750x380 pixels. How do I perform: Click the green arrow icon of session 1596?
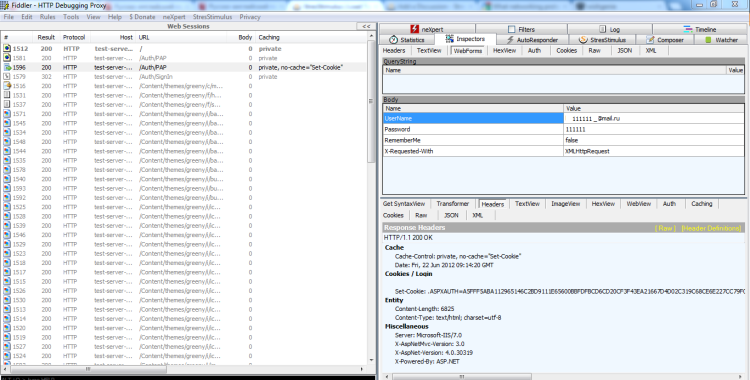7,67
